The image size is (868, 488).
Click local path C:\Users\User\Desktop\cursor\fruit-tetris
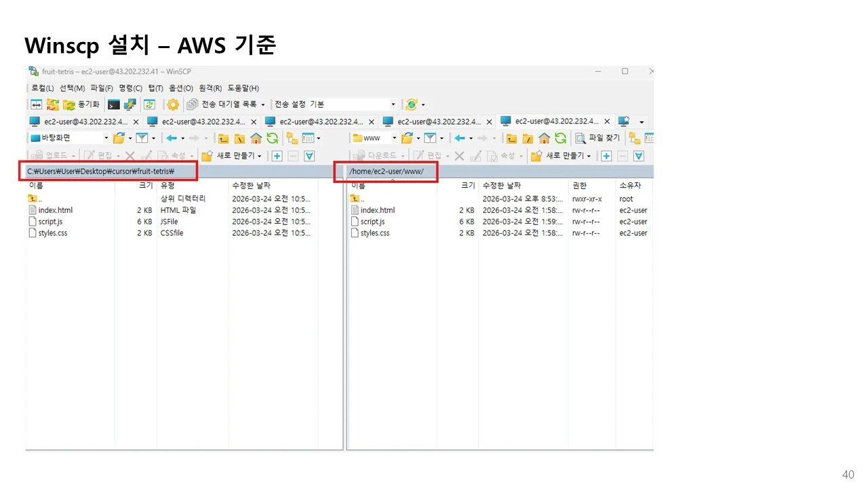click(100, 171)
